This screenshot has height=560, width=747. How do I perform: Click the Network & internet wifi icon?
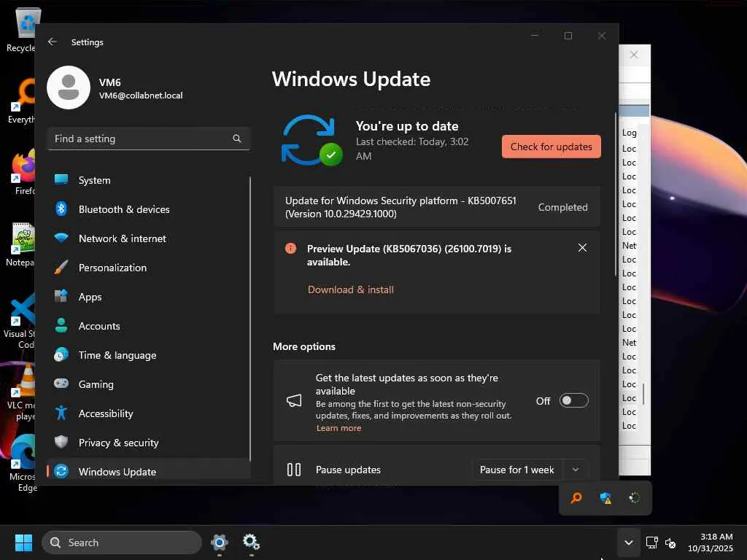(x=61, y=238)
